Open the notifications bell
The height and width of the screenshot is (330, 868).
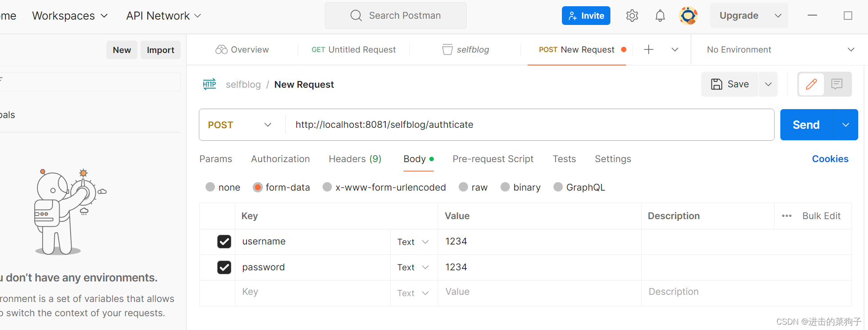(660, 16)
